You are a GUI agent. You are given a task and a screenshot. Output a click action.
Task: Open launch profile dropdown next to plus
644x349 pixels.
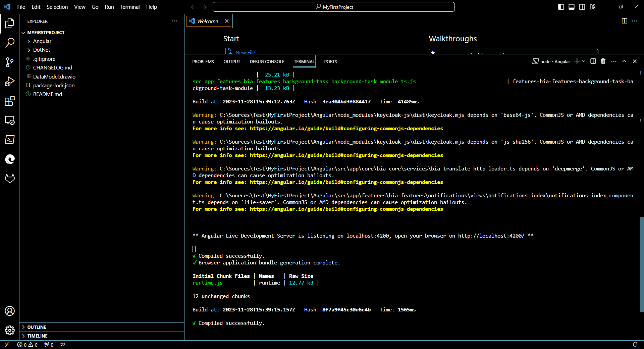[584, 61]
